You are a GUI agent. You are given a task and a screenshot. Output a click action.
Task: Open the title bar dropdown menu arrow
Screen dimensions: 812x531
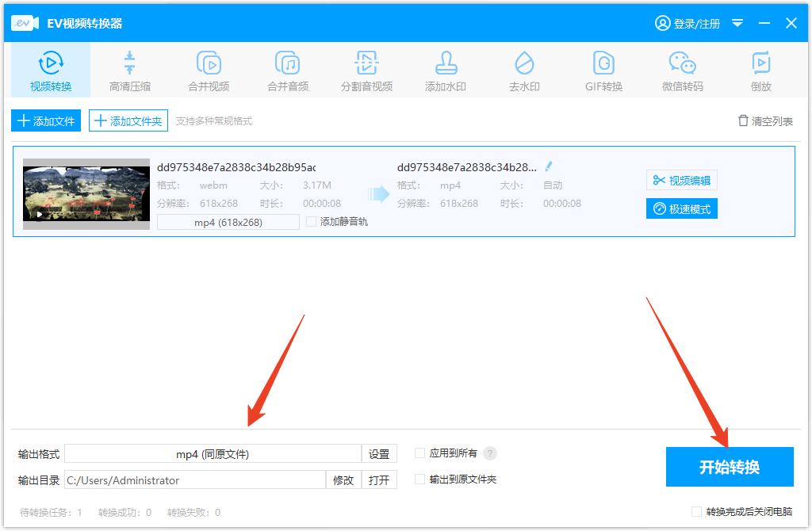[x=737, y=23]
